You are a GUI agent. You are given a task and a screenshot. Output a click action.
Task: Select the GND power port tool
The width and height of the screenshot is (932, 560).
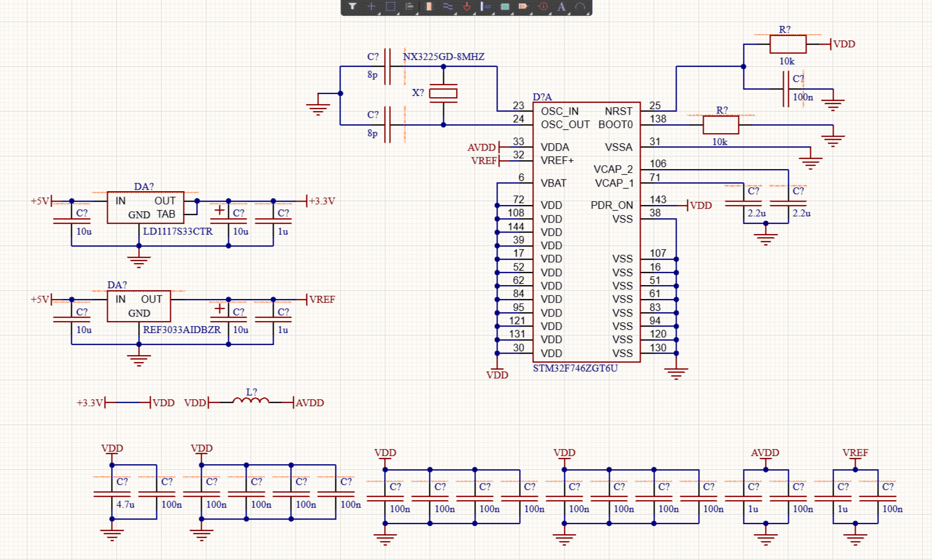[x=467, y=7]
